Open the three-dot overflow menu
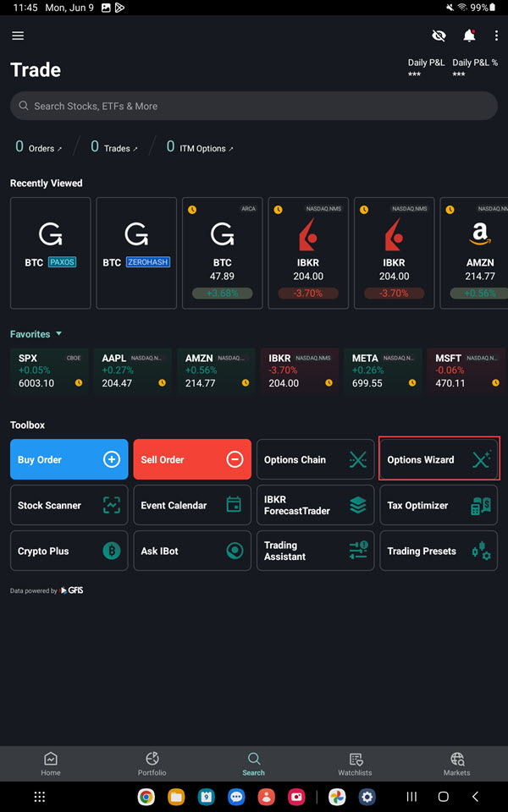508x812 pixels. [x=496, y=36]
